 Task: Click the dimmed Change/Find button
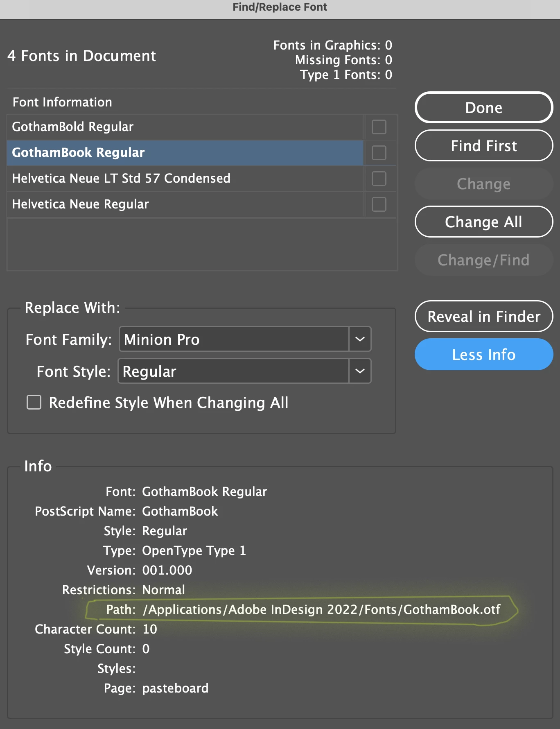click(484, 260)
